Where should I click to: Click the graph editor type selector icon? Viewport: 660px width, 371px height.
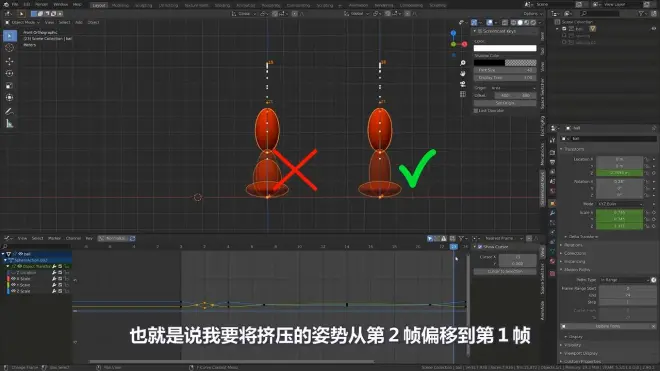pyautogui.click(x=8, y=238)
